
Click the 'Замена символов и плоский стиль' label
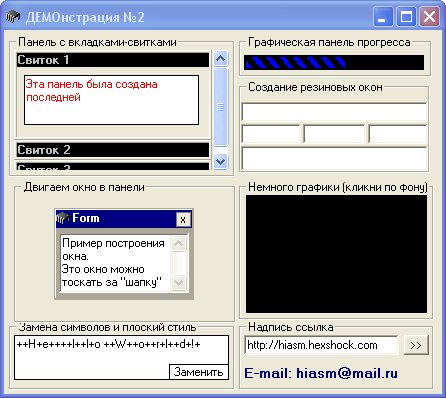[107, 327]
